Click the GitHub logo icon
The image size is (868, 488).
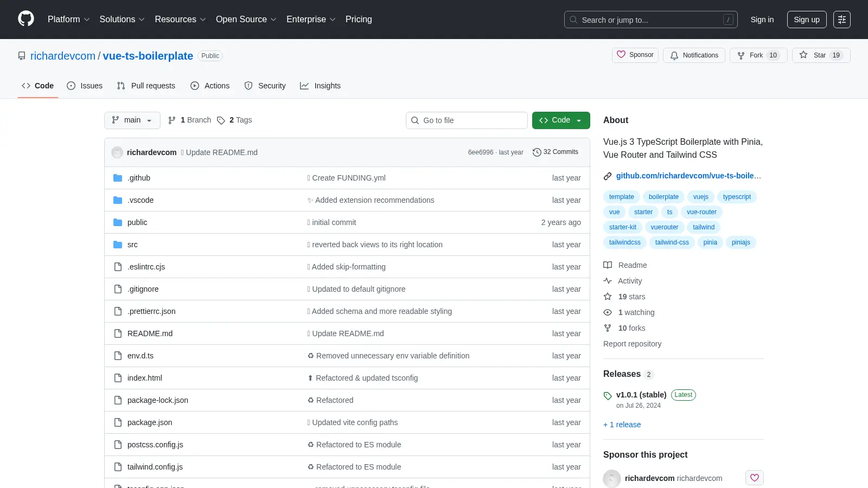pos(26,19)
